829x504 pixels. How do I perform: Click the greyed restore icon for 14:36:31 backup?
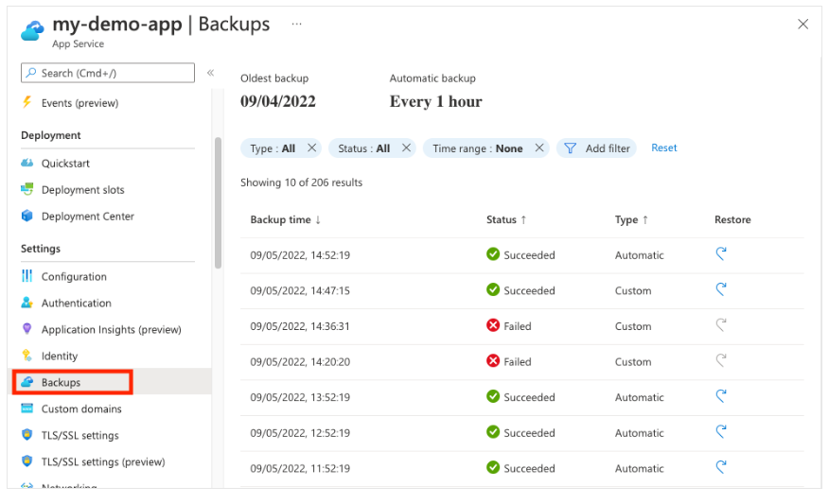(x=720, y=324)
